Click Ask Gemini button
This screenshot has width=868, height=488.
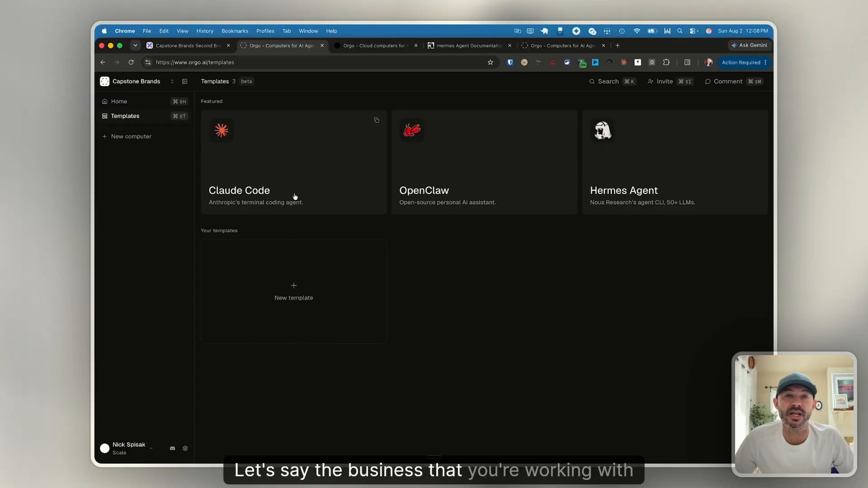pos(749,45)
